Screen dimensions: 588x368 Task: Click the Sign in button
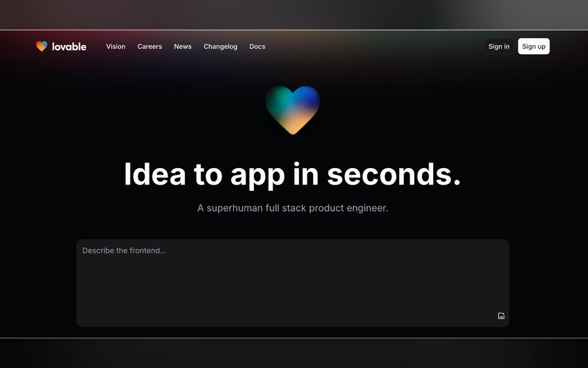(499, 46)
